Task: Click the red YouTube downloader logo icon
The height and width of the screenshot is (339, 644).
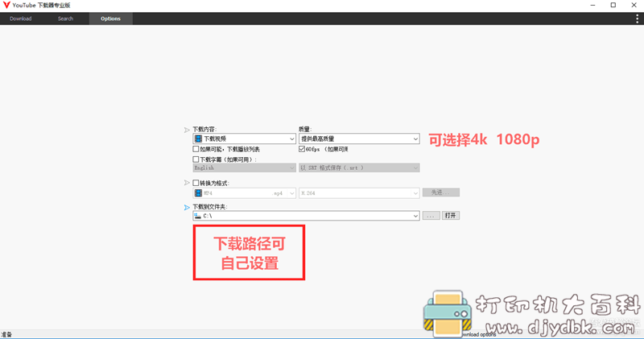Action: pos(6,6)
